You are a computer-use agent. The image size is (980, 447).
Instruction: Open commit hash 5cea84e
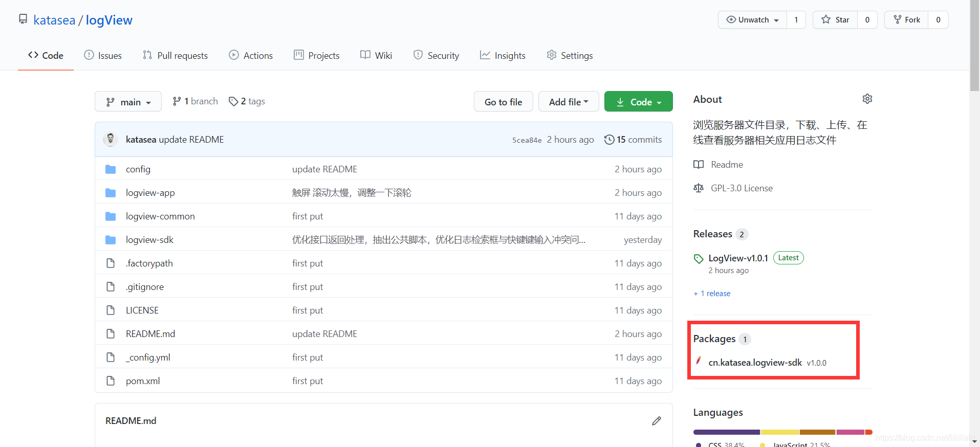(527, 140)
